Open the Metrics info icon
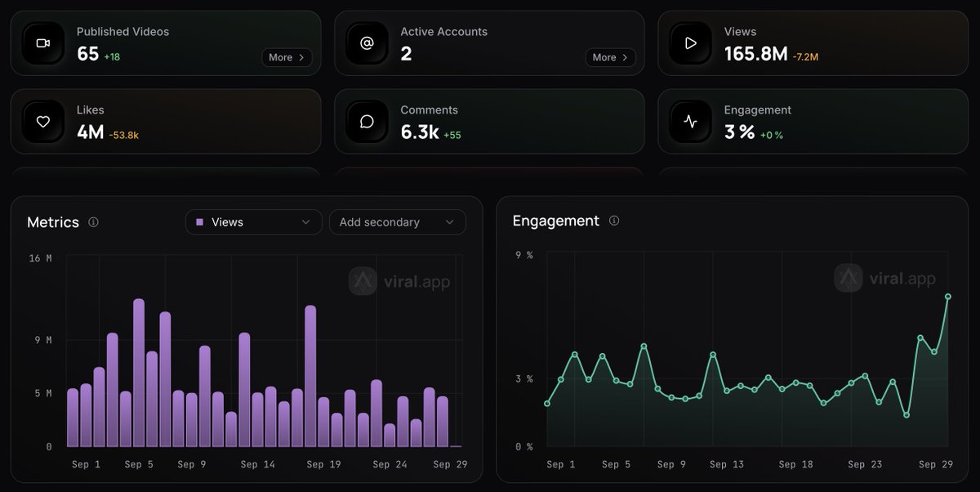 93,222
